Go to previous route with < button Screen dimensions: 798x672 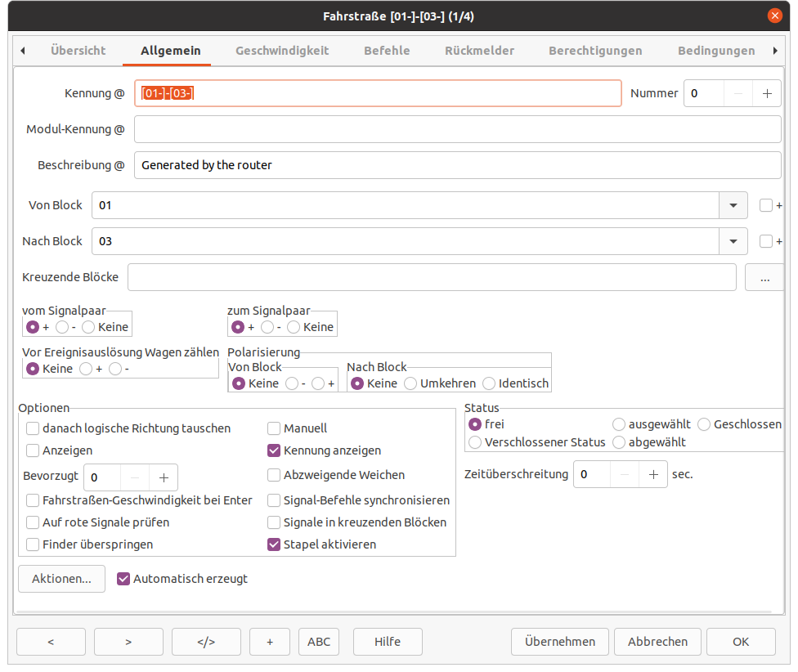point(50,642)
